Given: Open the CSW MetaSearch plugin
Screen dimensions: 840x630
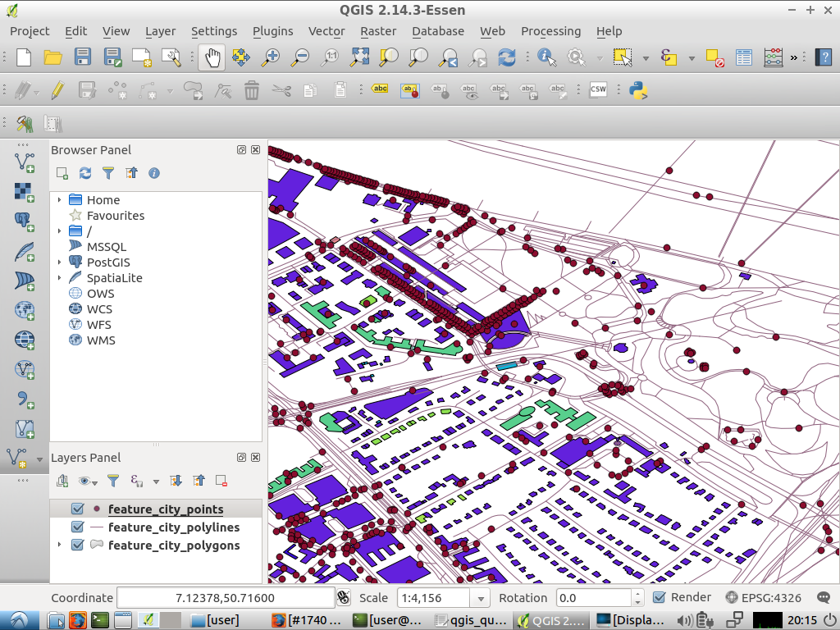Looking at the screenshot, I should tap(598, 90).
